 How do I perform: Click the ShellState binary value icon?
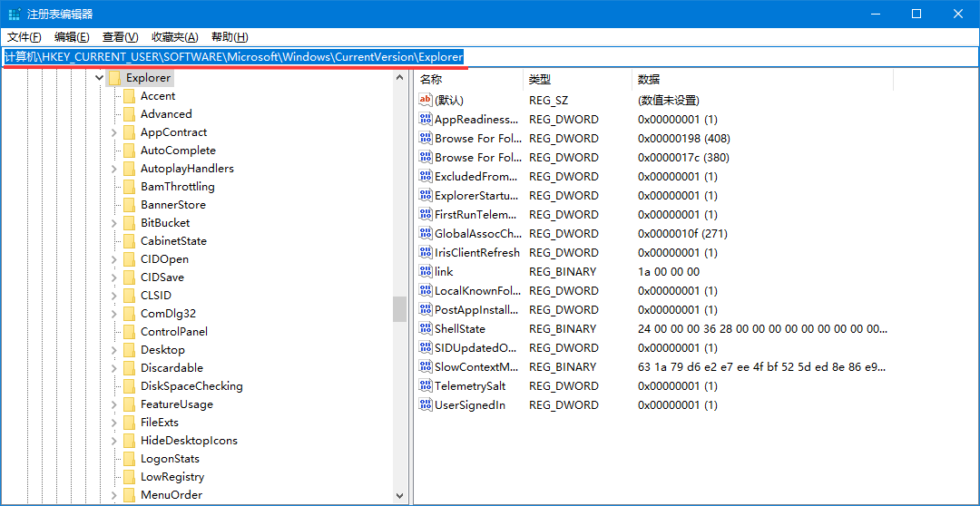pyautogui.click(x=426, y=328)
